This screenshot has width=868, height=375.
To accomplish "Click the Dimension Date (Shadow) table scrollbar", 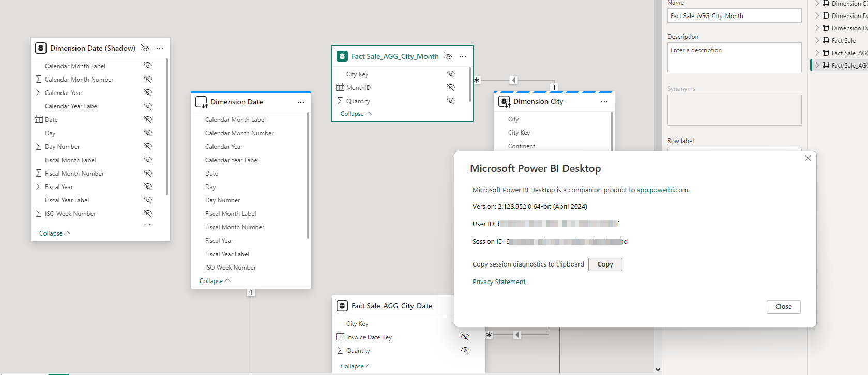I will (x=166, y=127).
